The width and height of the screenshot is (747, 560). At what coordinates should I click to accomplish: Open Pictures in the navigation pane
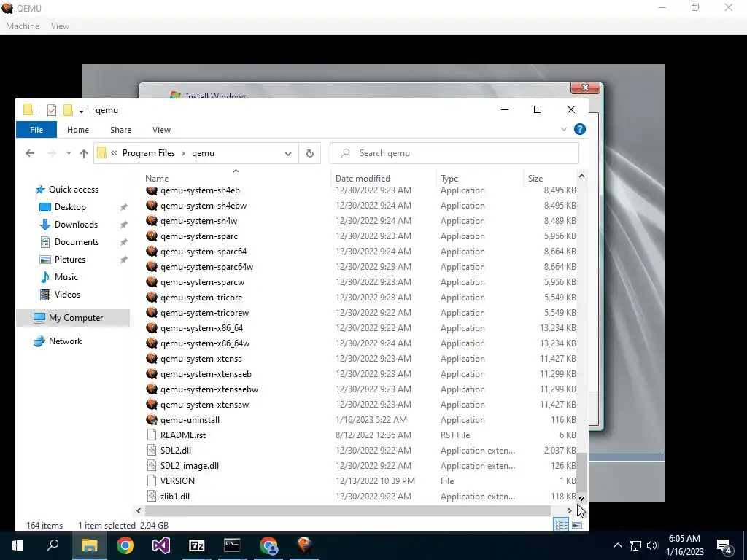69,260
